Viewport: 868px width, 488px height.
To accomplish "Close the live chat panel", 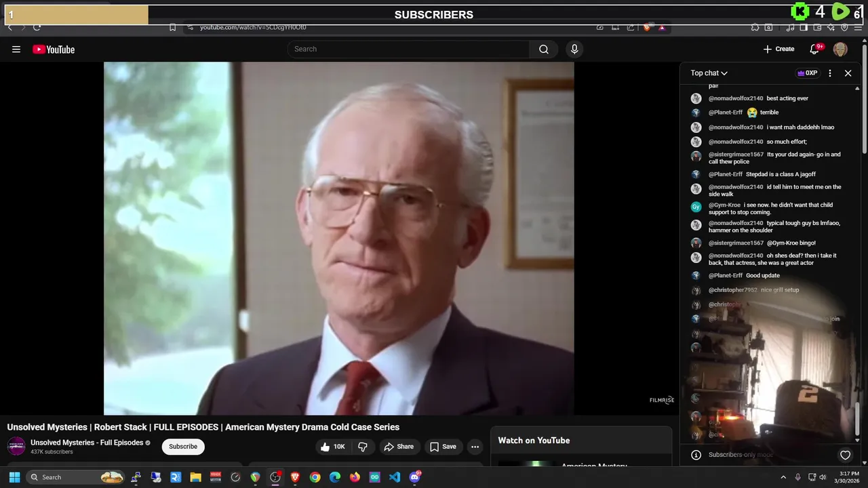I will click(848, 73).
